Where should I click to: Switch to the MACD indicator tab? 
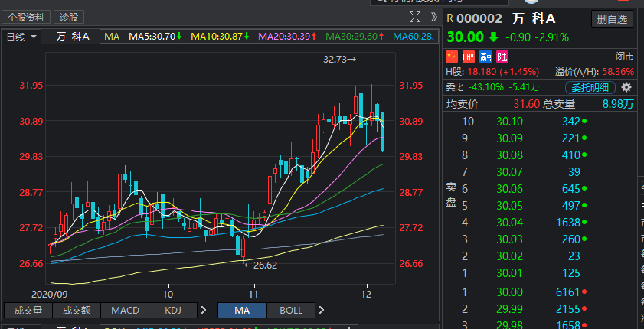[x=125, y=310]
